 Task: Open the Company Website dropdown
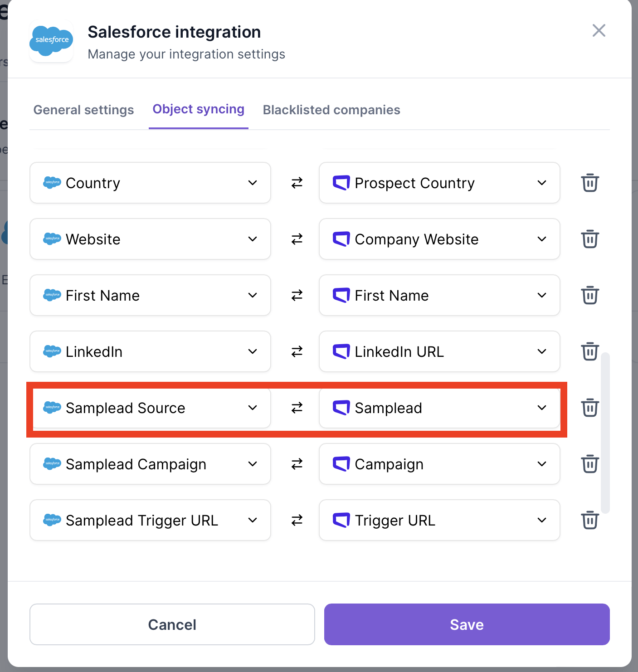[x=439, y=239]
